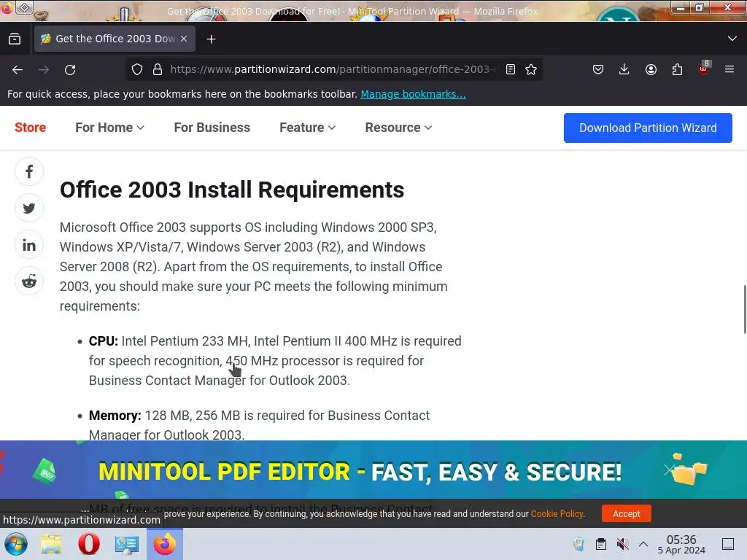
Task: Open extensions puzzle icon
Action: coord(677,69)
